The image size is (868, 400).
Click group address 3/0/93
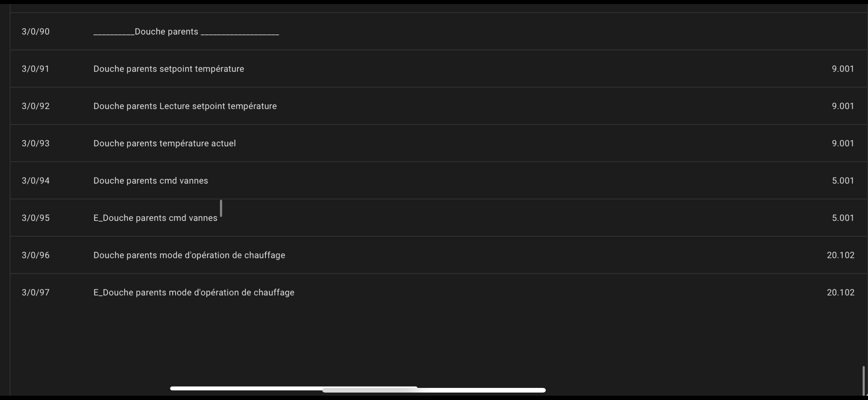click(x=35, y=143)
